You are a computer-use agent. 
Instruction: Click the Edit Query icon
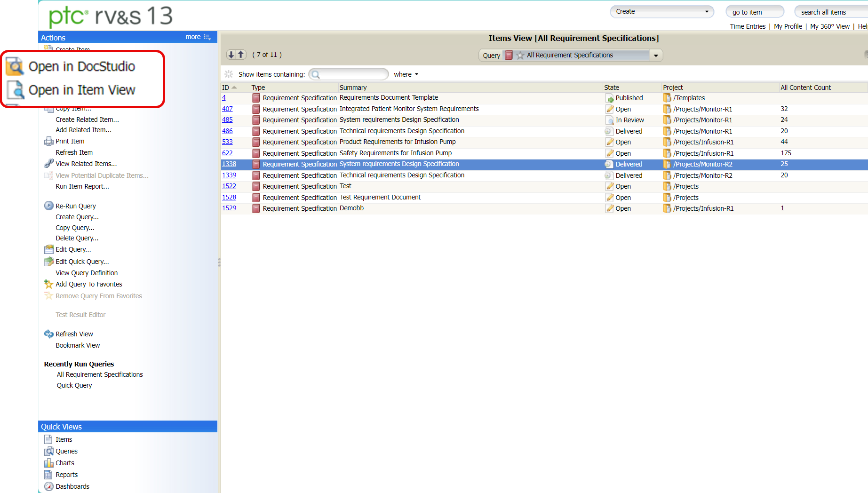48,249
